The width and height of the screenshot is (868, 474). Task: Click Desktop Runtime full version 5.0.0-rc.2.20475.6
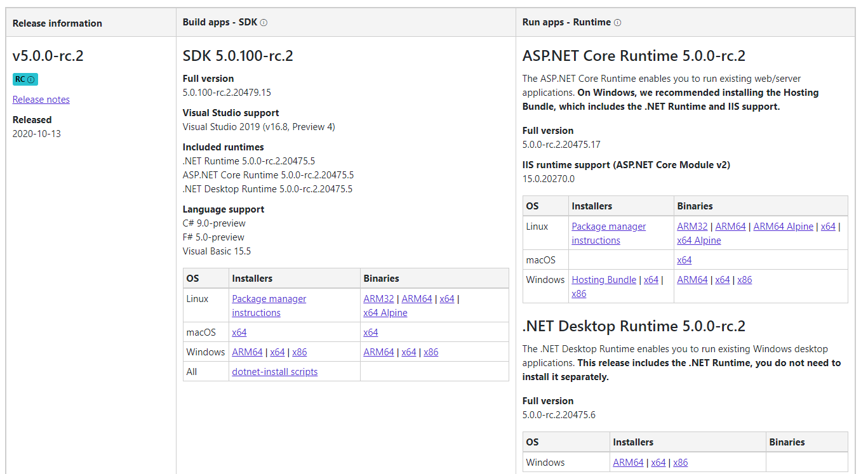[559, 414]
